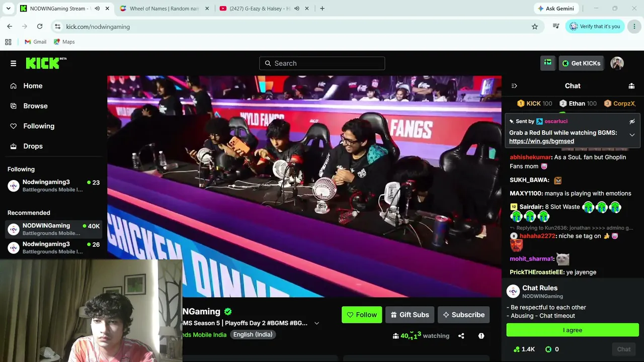Reload the current page
Viewport: 644px width, 362px height.
click(40, 26)
